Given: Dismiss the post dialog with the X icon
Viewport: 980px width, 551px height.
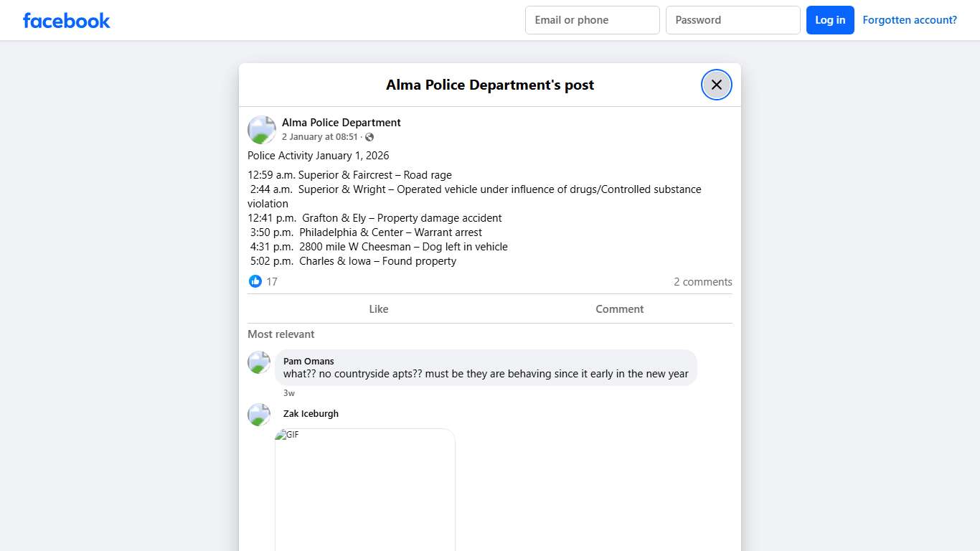Looking at the screenshot, I should tap(716, 84).
